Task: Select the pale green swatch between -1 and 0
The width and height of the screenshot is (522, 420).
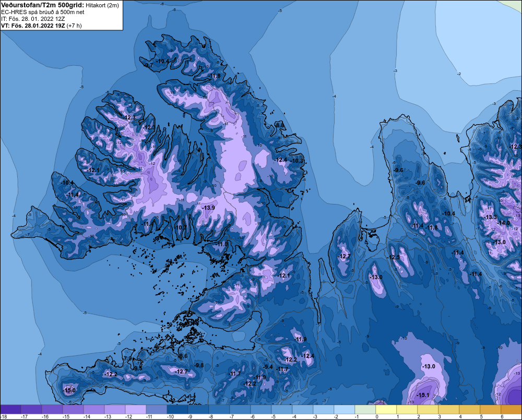Action: click(365, 410)
